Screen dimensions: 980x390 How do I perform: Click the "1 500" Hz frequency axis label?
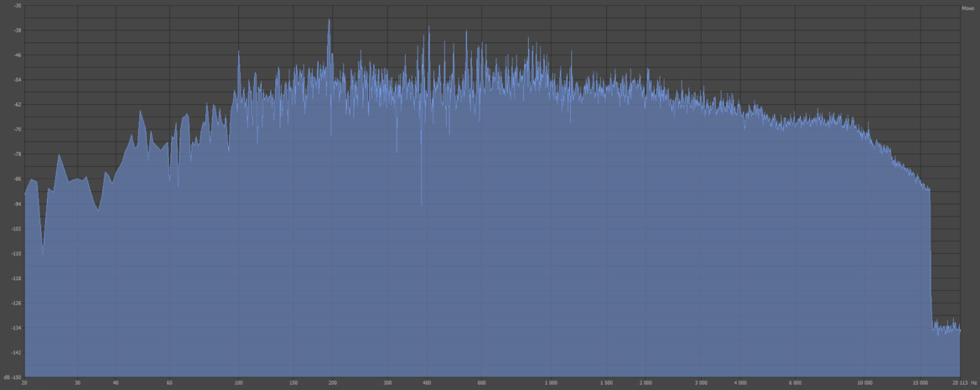606,382
